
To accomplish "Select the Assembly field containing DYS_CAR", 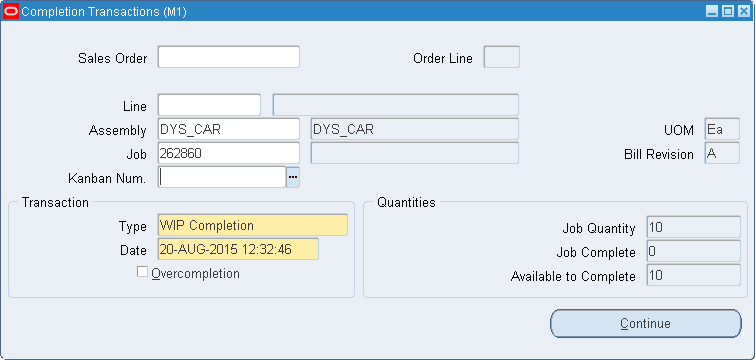I will tap(229, 129).
